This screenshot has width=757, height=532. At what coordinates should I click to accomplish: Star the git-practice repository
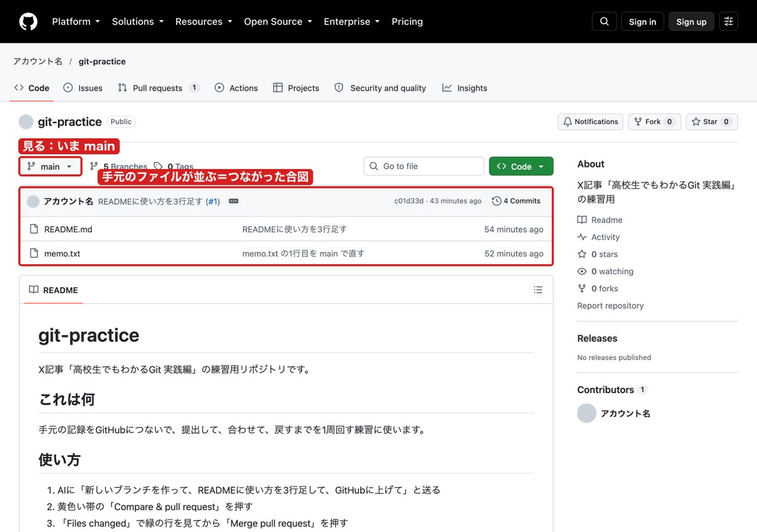pos(712,122)
